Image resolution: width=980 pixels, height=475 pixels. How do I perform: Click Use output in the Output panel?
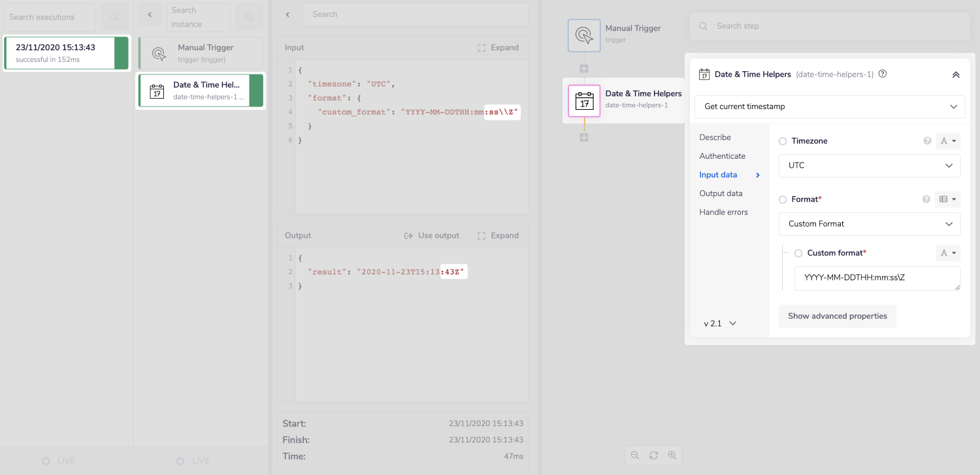[432, 236]
